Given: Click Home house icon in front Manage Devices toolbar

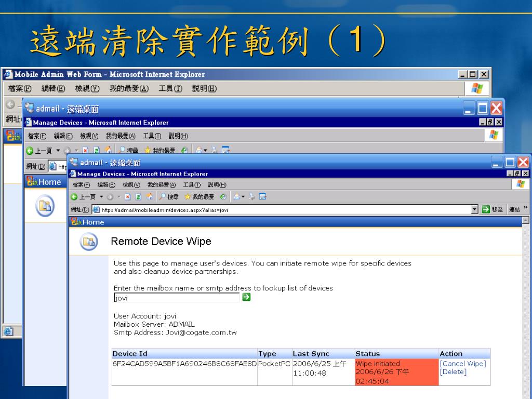Looking at the screenshot, I should (150, 196).
